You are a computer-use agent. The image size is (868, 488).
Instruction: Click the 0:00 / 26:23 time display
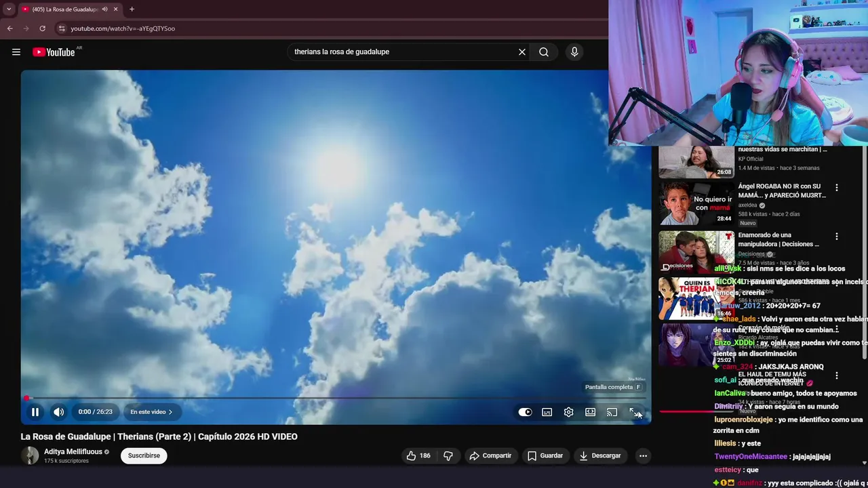point(94,412)
